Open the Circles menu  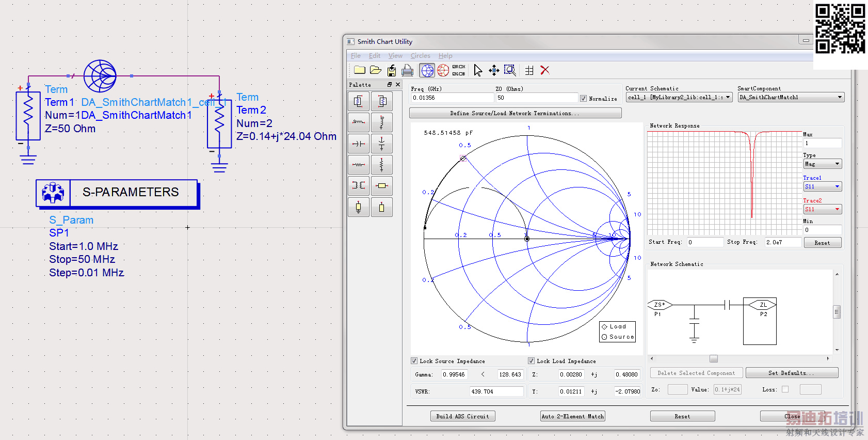(x=420, y=56)
